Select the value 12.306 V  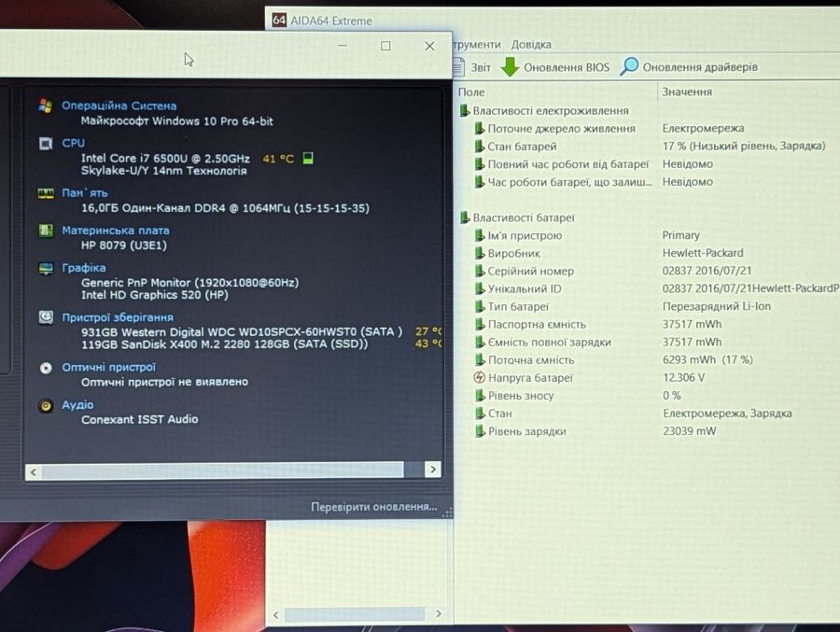[x=683, y=377]
